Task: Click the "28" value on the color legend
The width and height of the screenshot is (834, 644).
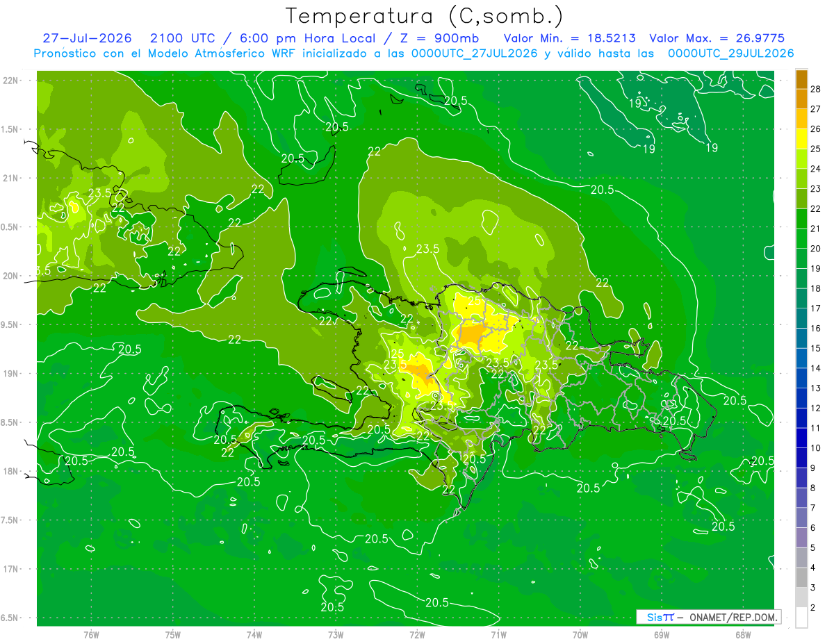Action: click(x=816, y=89)
